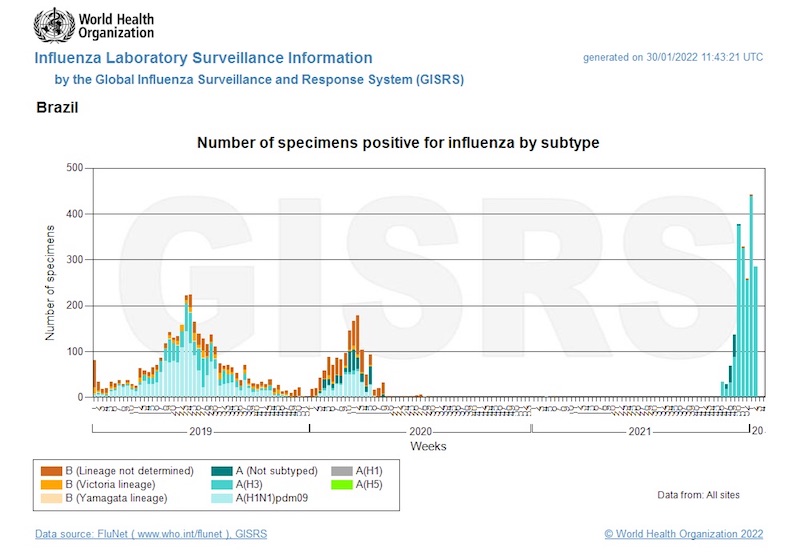Click the 'A(H3)' legend label text

pyautogui.click(x=249, y=485)
